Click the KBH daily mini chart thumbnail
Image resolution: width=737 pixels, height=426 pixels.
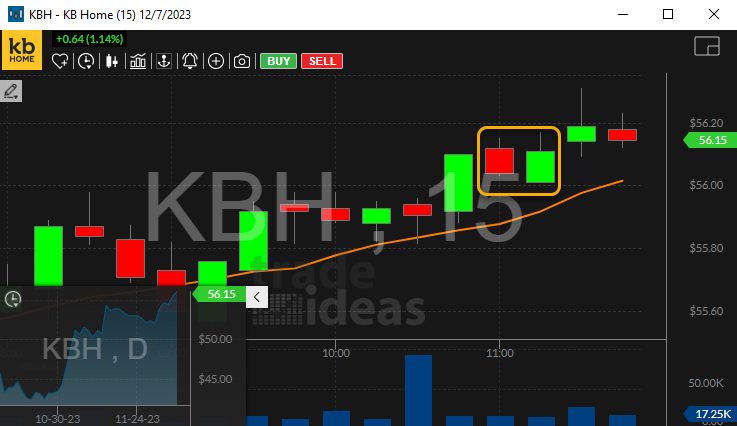pos(95,350)
